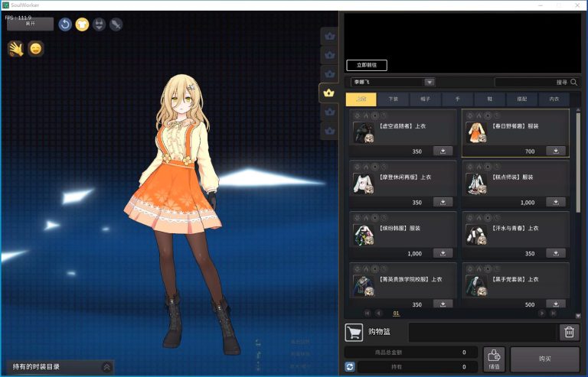Add 【摩登休闲再版】上衣 to the basket
588x377 pixels.
coord(443,202)
